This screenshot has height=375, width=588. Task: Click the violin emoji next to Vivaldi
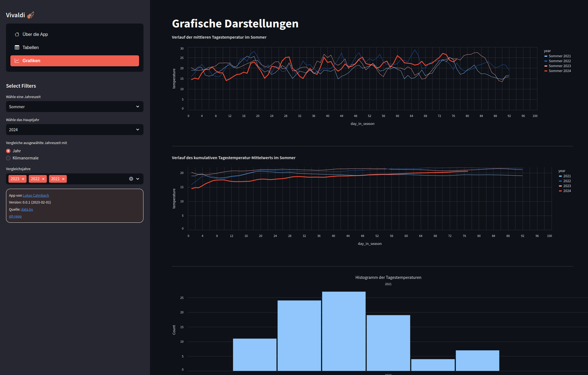click(31, 15)
